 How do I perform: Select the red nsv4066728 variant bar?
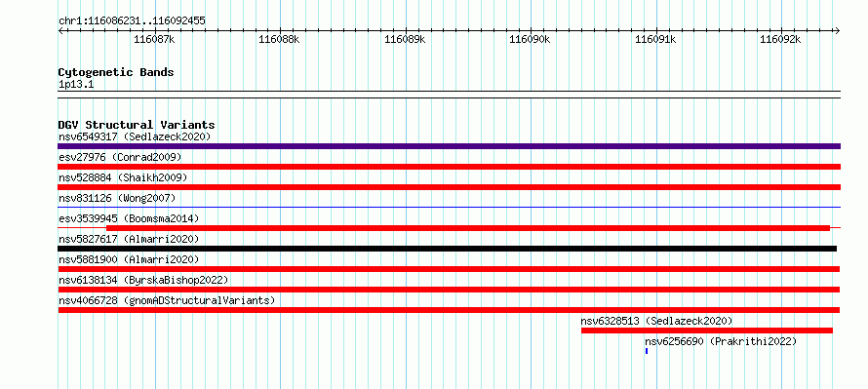pyautogui.click(x=449, y=310)
